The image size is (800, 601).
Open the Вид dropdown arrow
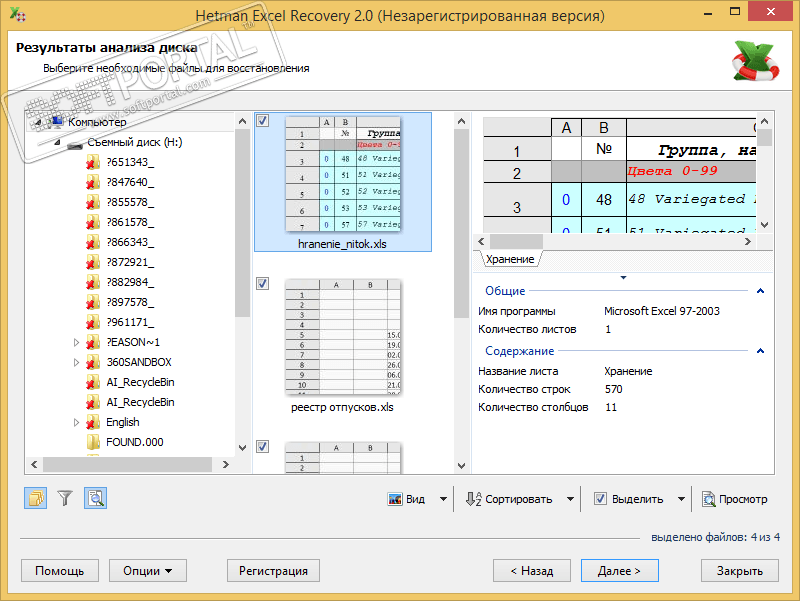tap(443, 499)
